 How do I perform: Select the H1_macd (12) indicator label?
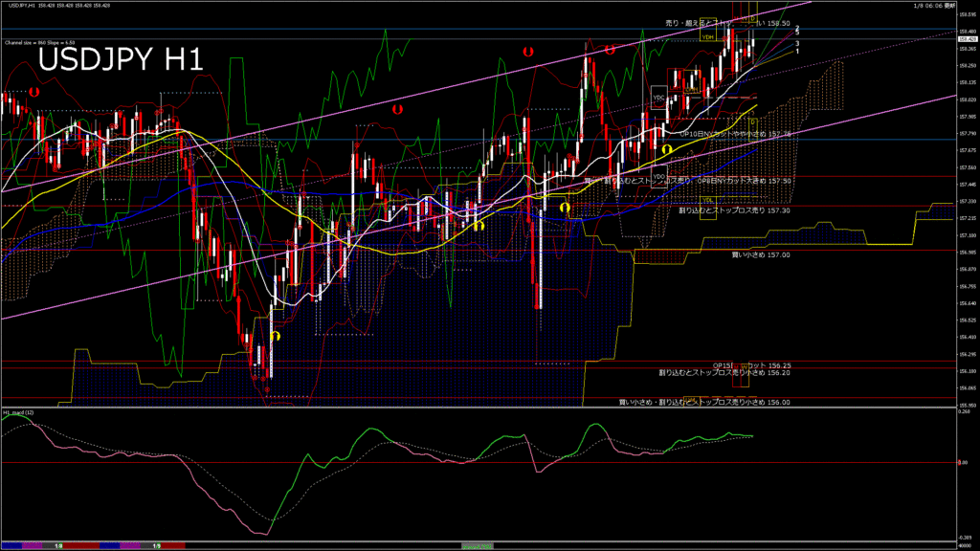tap(19, 412)
